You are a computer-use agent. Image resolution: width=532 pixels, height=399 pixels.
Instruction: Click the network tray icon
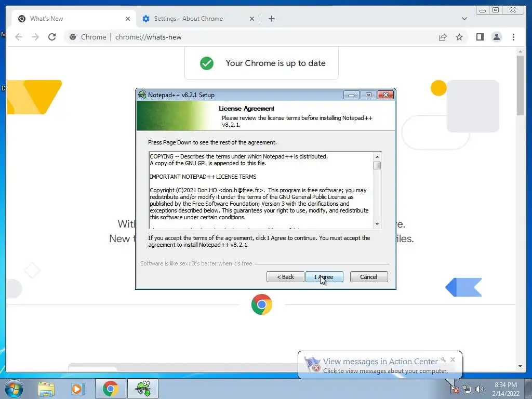pos(467,389)
